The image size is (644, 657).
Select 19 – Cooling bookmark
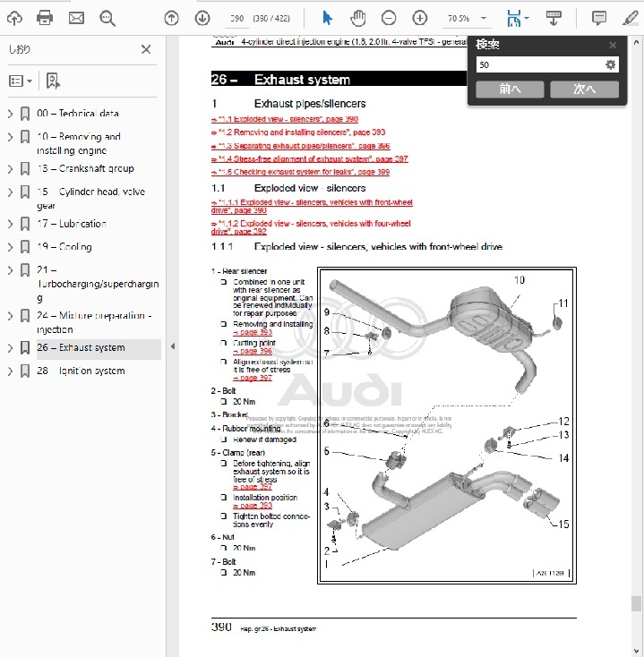coord(64,247)
